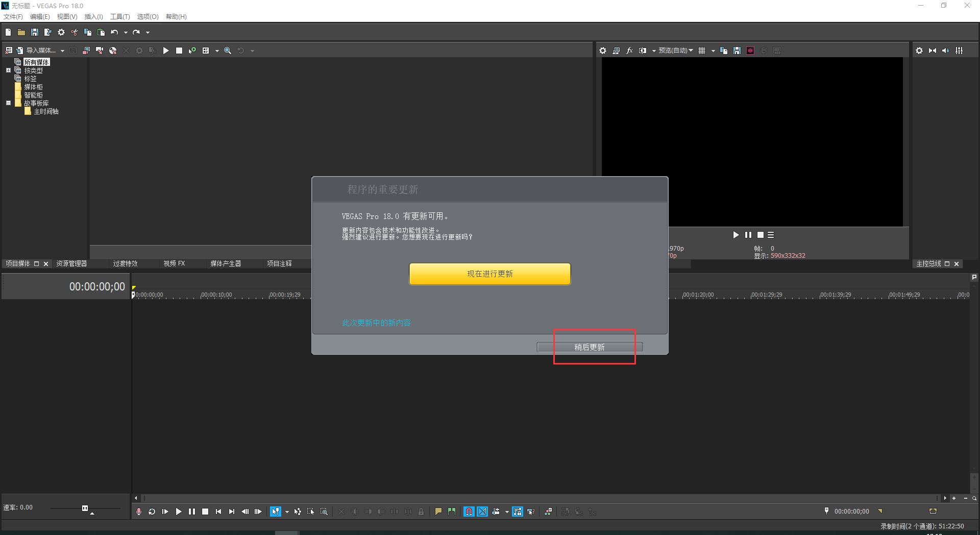The width and height of the screenshot is (980, 535).
Task: Click the Redo arrow icon
Action: [136, 32]
